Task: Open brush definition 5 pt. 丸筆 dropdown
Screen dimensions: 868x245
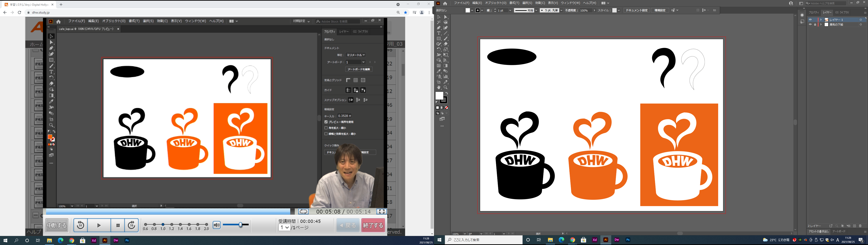Action: pyautogui.click(x=561, y=10)
